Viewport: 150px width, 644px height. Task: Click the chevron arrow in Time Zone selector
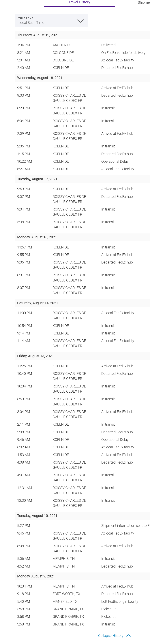pos(80,21)
